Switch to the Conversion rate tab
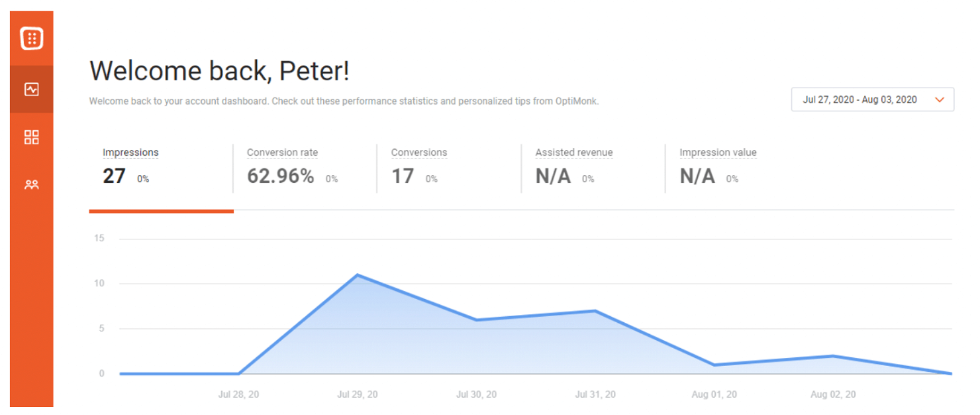The height and width of the screenshot is (415, 980). click(x=282, y=152)
